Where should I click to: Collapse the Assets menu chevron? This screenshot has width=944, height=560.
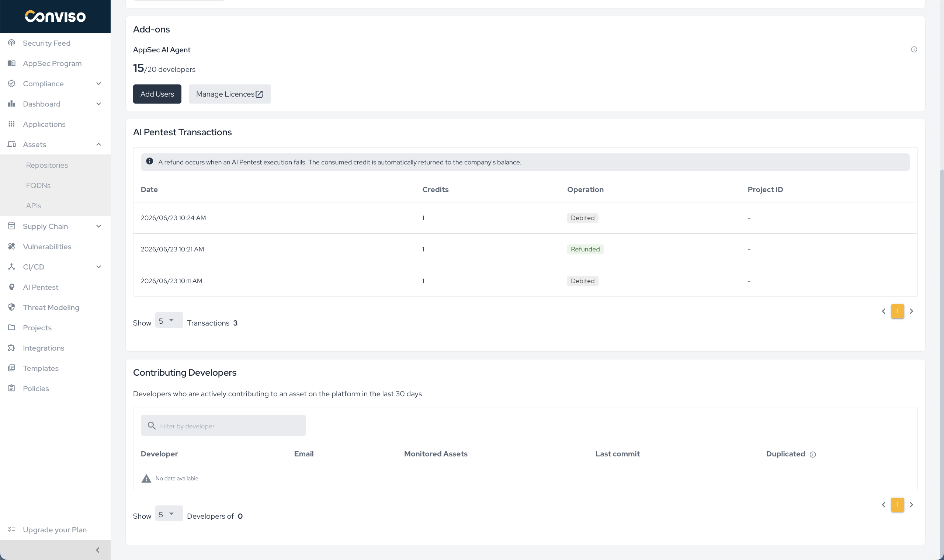(98, 145)
